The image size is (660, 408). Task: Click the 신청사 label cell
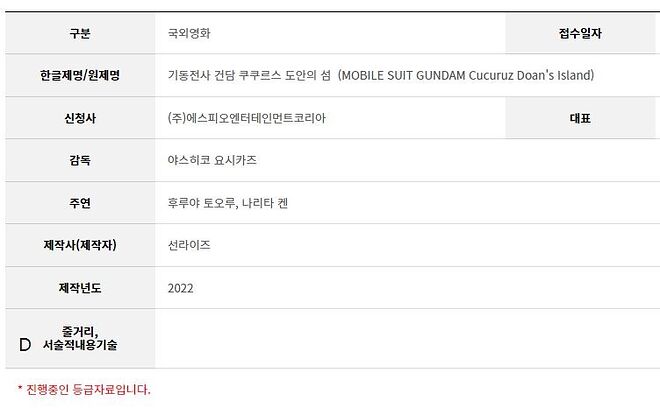80,118
